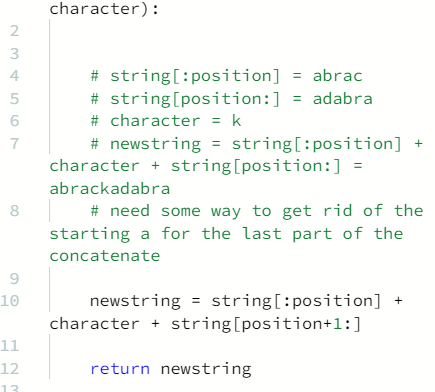Click 'abrackadabra' wrapped comment text
The image size is (435, 392).
pyautogui.click(x=110, y=189)
